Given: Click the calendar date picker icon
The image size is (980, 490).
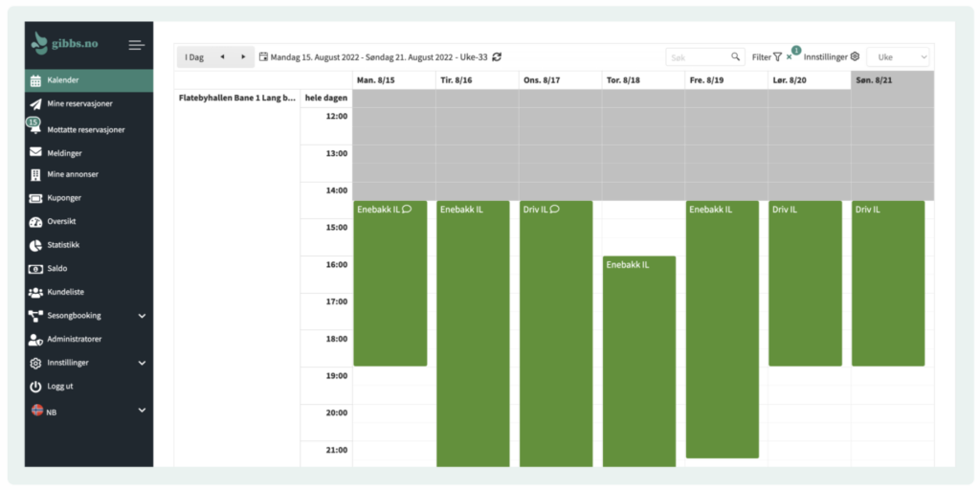Looking at the screenshot, I should (x=263, y=57).
